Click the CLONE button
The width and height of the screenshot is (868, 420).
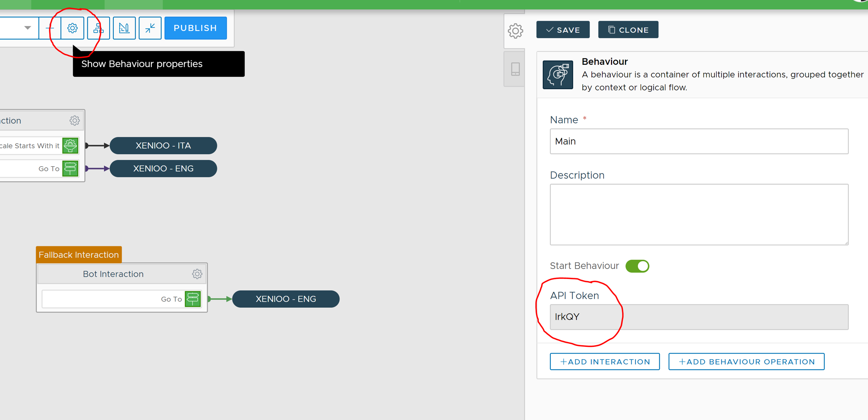(x=628, y=30)
